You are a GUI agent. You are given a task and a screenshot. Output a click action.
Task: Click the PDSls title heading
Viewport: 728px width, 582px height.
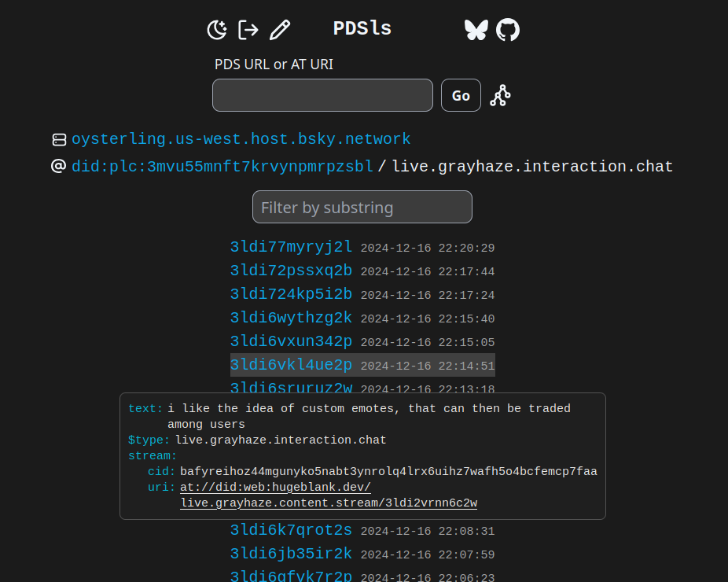pos(362,29)
